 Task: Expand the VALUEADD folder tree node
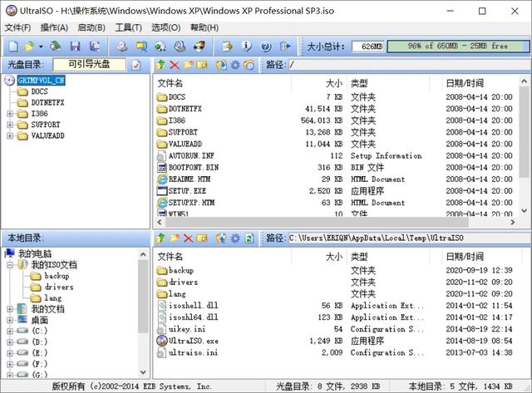(10, 136)
